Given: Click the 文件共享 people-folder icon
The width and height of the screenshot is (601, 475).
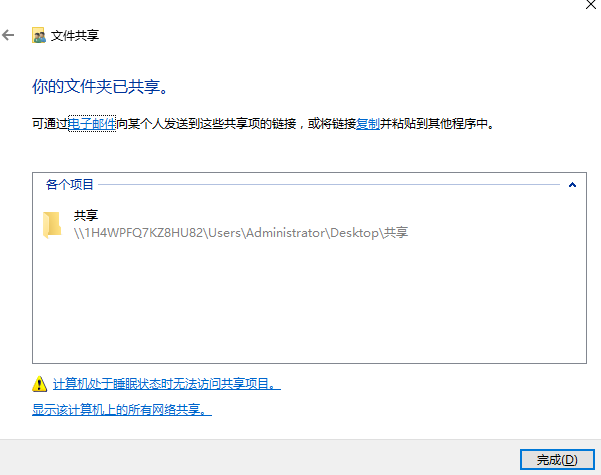Looking at the screenshot, I should [38, 35].
